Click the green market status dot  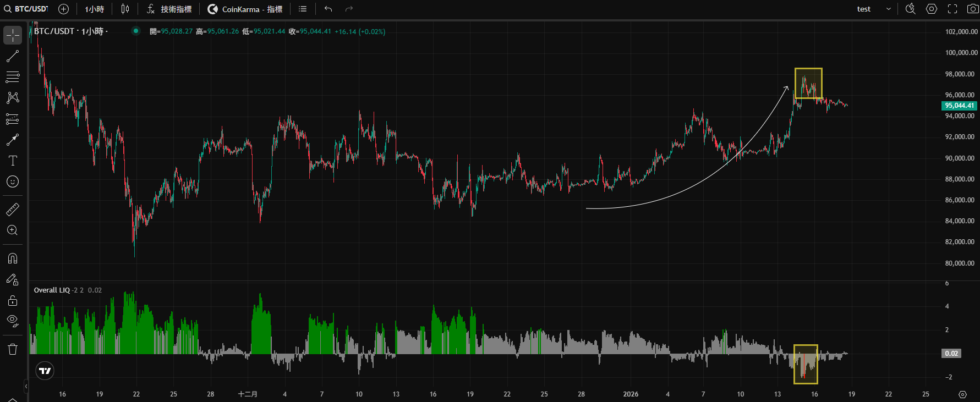pos(135,31)
